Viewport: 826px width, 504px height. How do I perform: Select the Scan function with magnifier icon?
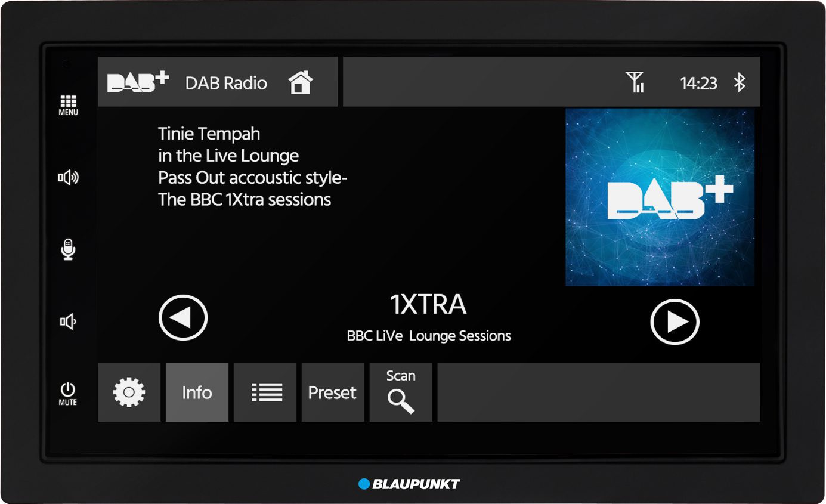coord(400,392)
